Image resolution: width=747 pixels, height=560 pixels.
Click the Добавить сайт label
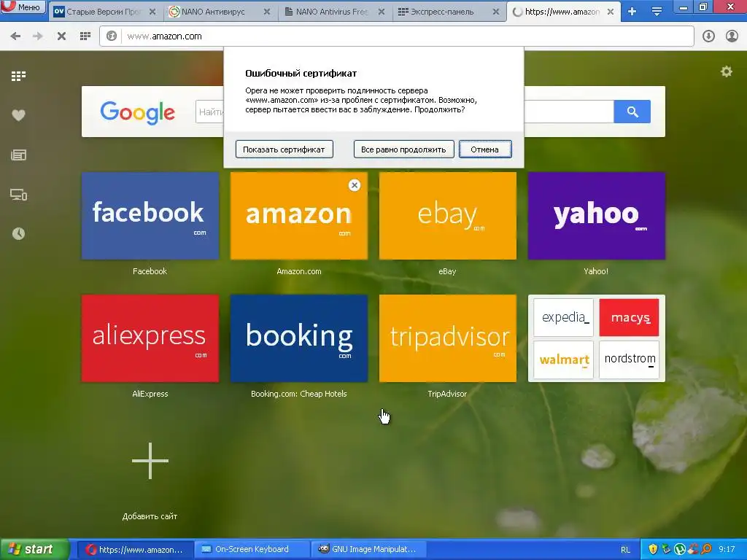pyautogui.click(x=150, y=516)
